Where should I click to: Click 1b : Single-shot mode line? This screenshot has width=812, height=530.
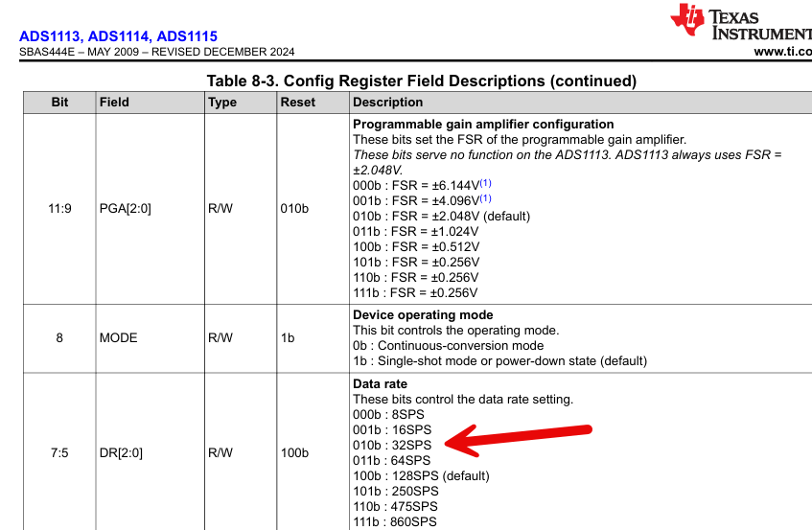tap(499, 360)
